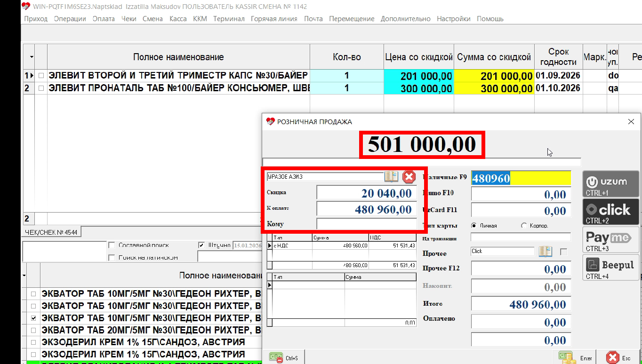Pay with the Payme CTRL+3 button
The width and height of the screenshot is (642, 364).
pyautogui.click(x=611, y=239)
